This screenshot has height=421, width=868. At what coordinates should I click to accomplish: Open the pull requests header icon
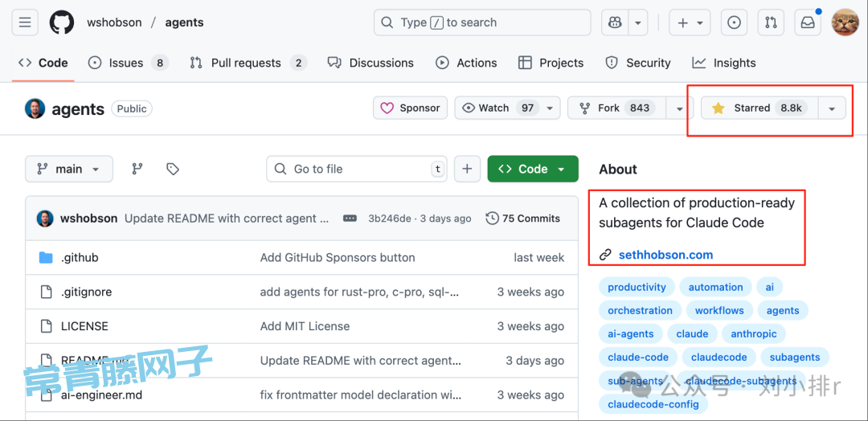click(771, 22)
